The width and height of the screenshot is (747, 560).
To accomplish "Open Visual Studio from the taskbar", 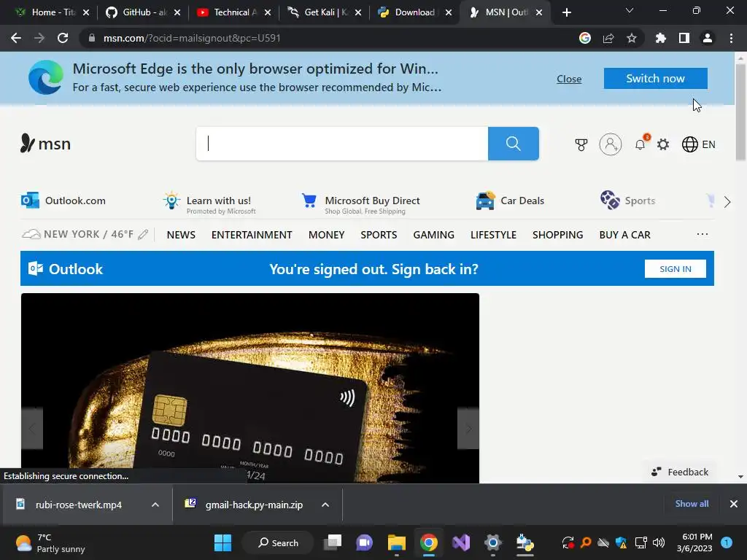I will 461,542.
